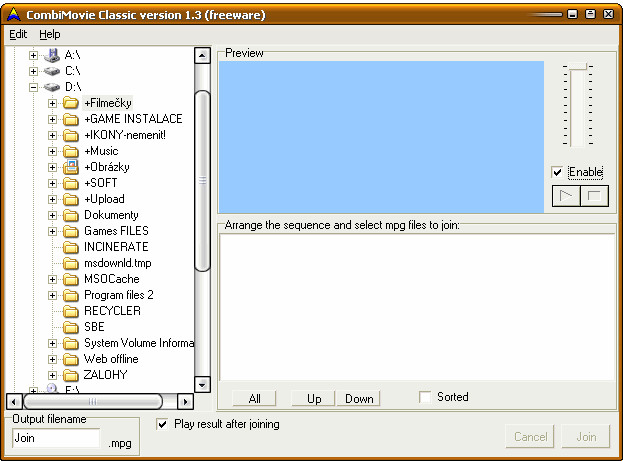
Task: Collapse the D:\ drive node
Action: point(33,87)
